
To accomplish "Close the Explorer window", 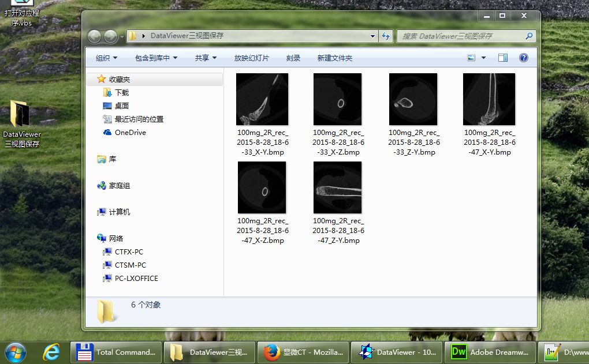I will (x=524, y=16).
